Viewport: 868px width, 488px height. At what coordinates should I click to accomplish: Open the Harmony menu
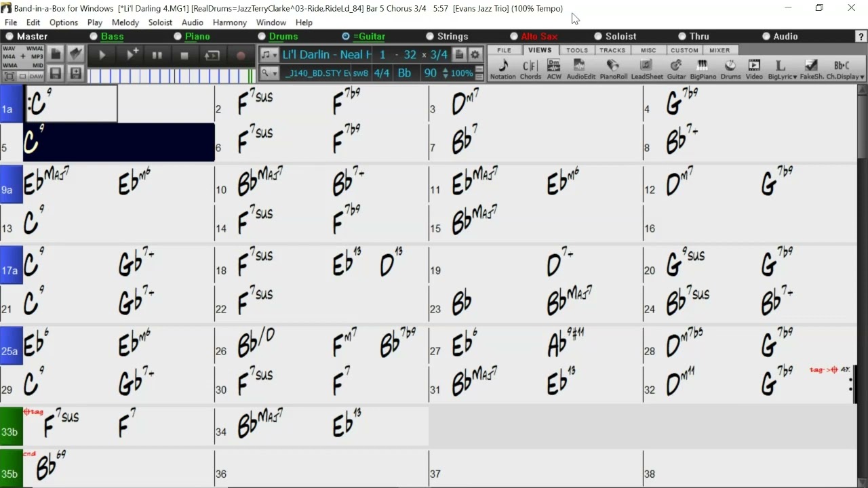[x=230, y=22]
